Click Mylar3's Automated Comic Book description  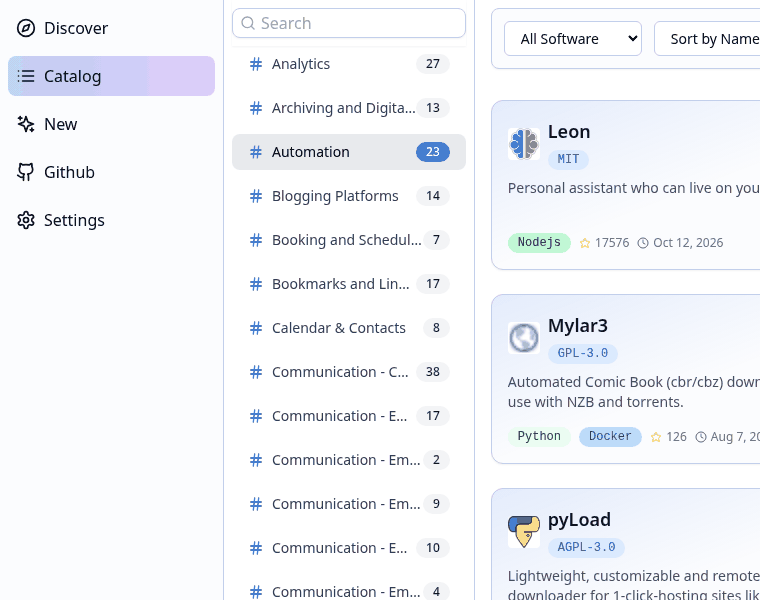(x=633, y=392)
